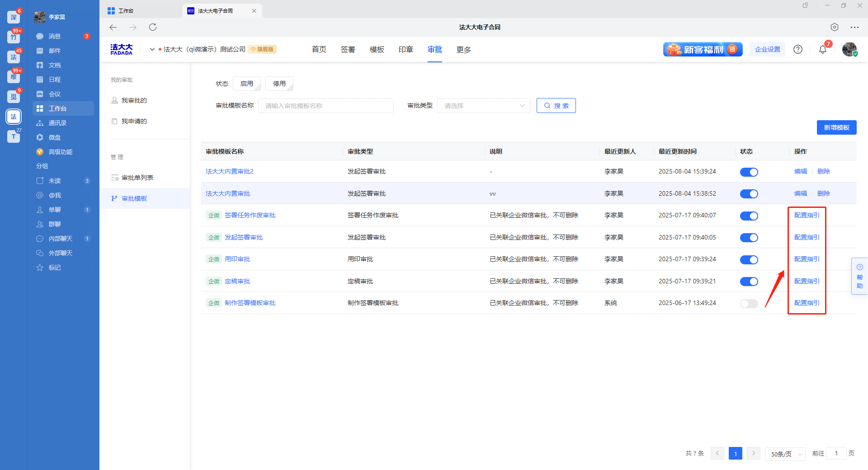Open 配置指引 for 用印审批
Image resolution: width=868 pixels, height=470 pixels.
coord(807,259)
